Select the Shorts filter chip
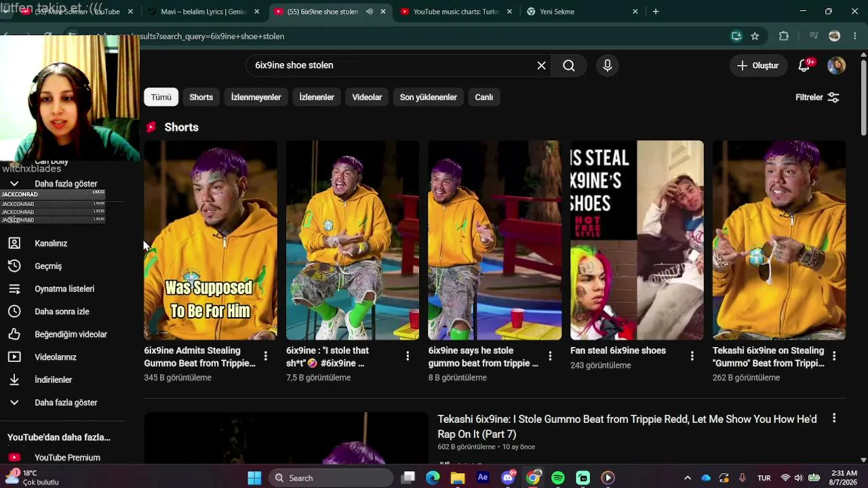 coord(201,98)
